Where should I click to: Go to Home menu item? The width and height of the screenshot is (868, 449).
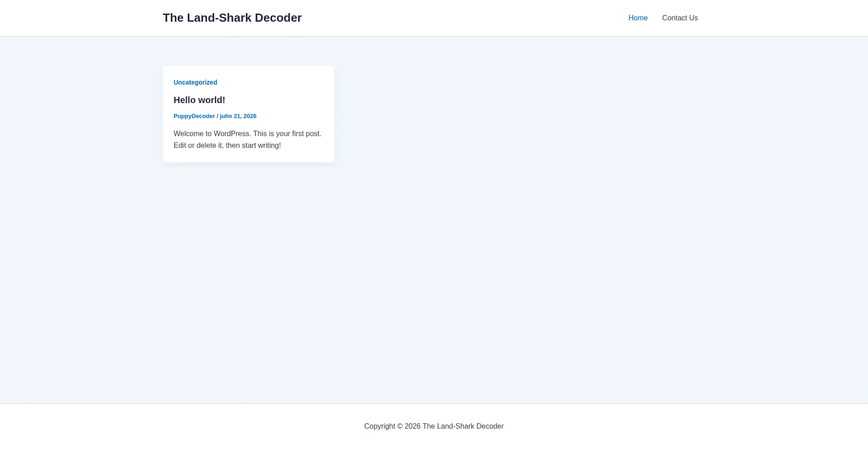(x=638, y=18)
